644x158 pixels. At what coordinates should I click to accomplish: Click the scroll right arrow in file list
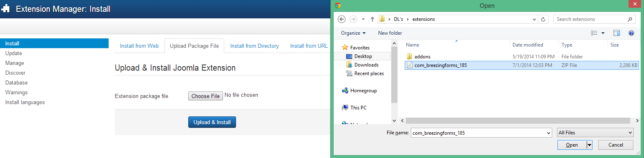637,120
